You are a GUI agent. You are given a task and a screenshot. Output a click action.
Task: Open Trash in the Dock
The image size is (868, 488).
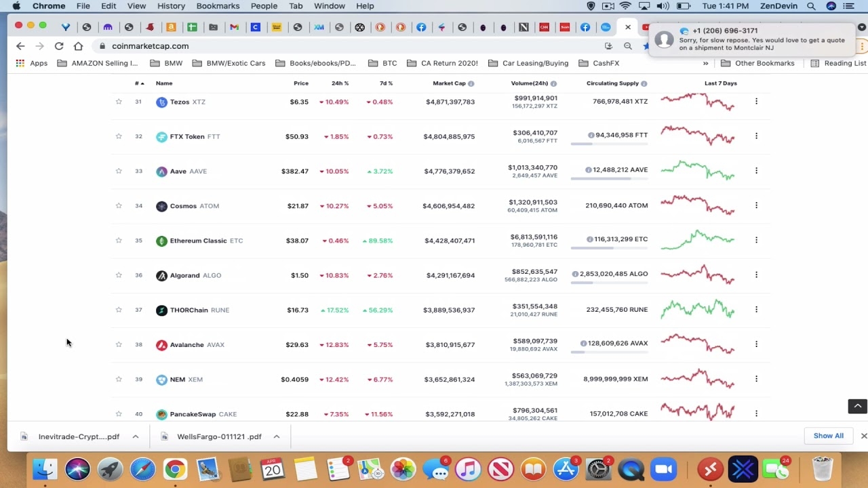point(822,469)
